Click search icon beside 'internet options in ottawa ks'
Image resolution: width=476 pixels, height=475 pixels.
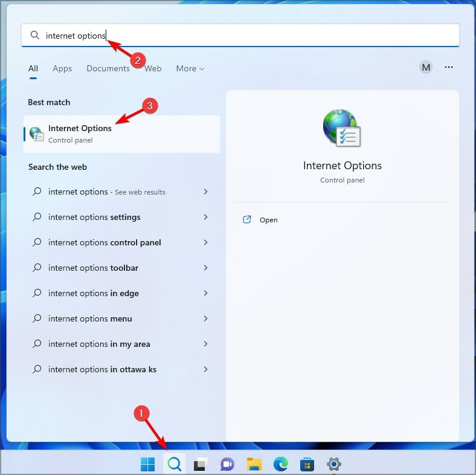(37, 369)
